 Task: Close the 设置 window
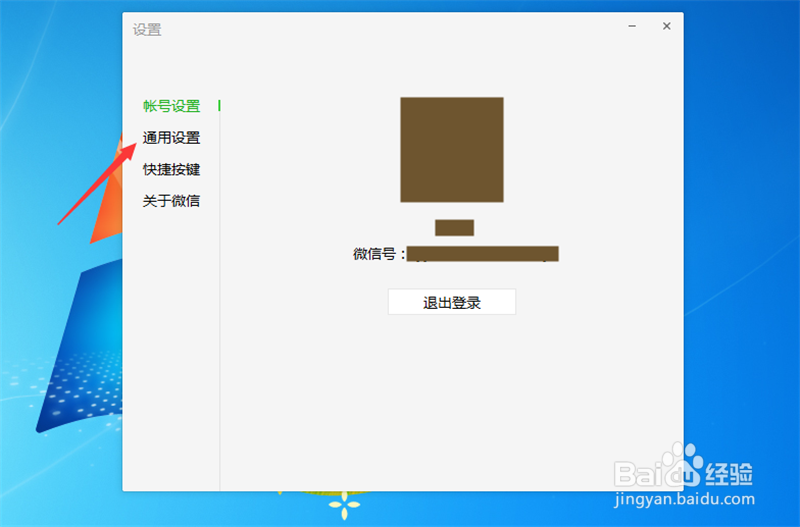coord(666,26)
